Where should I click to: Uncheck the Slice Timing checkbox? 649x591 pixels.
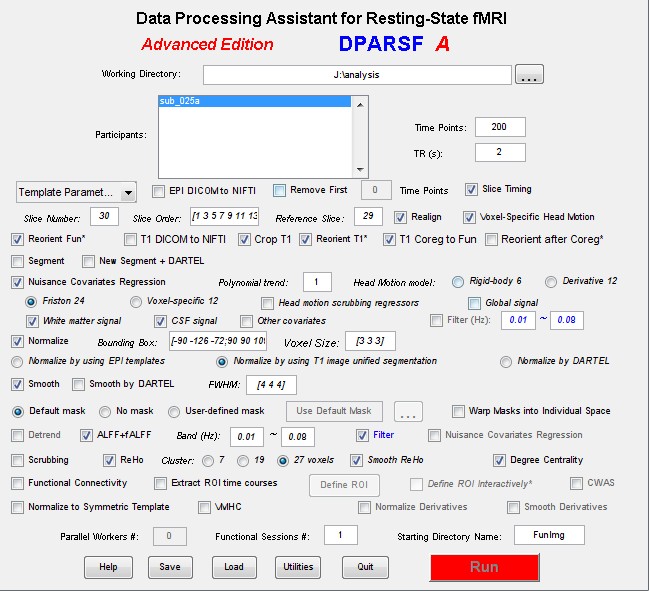[x=471, y=190]
